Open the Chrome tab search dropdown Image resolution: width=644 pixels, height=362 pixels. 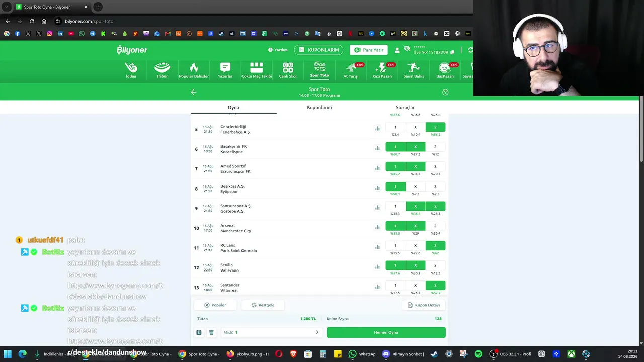coord(7,7)
